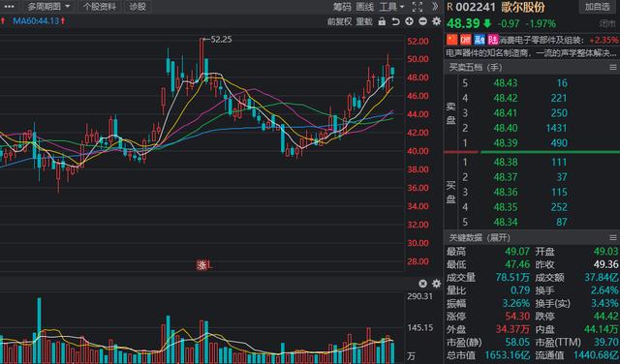Click the 总市值 value 1653.16亿
620x364 pixels.
(x=508, y=355)
